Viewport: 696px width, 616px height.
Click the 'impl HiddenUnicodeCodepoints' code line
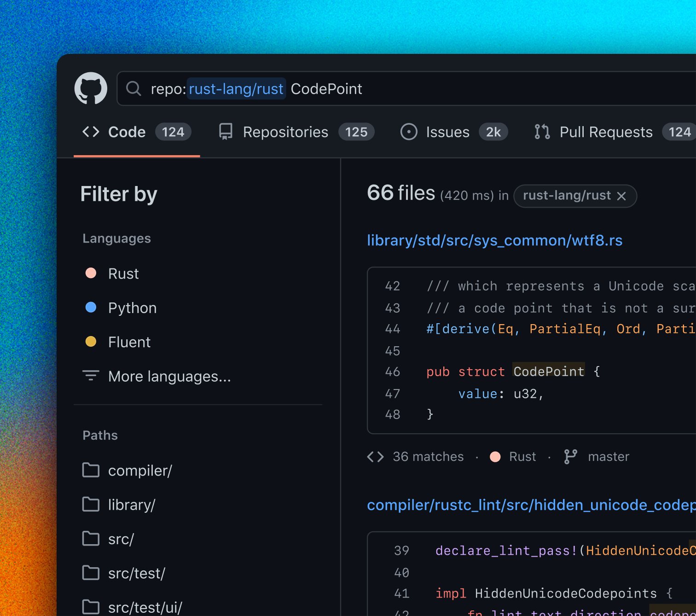pos(554,593)
